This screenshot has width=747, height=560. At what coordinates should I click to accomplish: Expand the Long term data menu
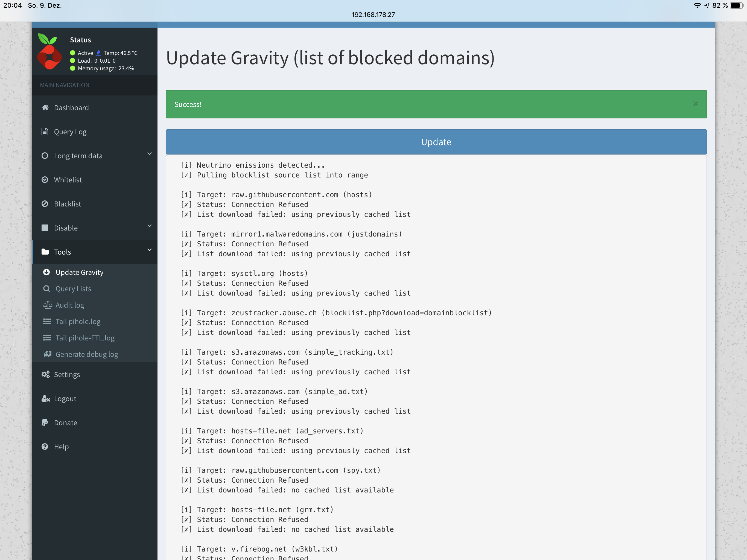pyautogui.click(x=149, y=154)
